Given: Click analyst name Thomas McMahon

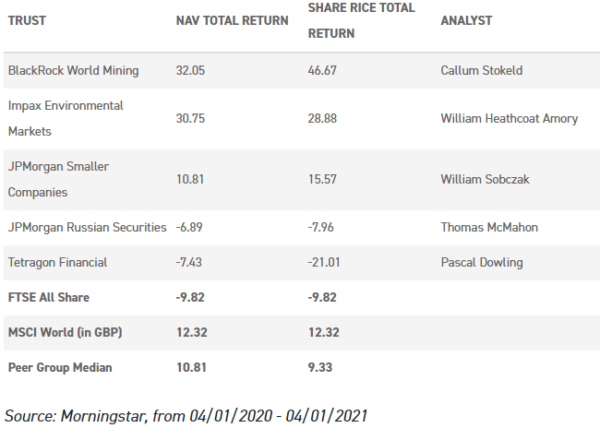Looking at the screenshot, I should click(x=489, y=227).
